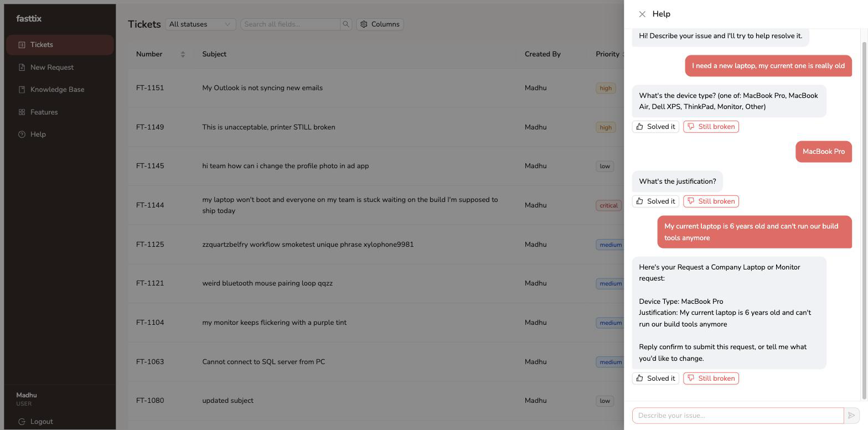Image resolution: width=868 pixels, height=430 pixels.
Task: Open the Knowledge Base page
Action: (60, 90)
